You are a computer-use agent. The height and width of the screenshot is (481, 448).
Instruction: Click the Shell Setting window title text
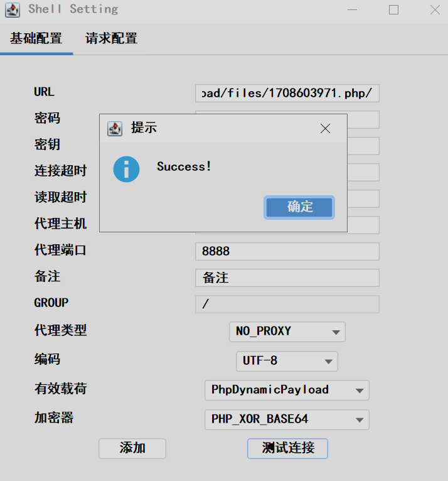(x=73, y=9)
